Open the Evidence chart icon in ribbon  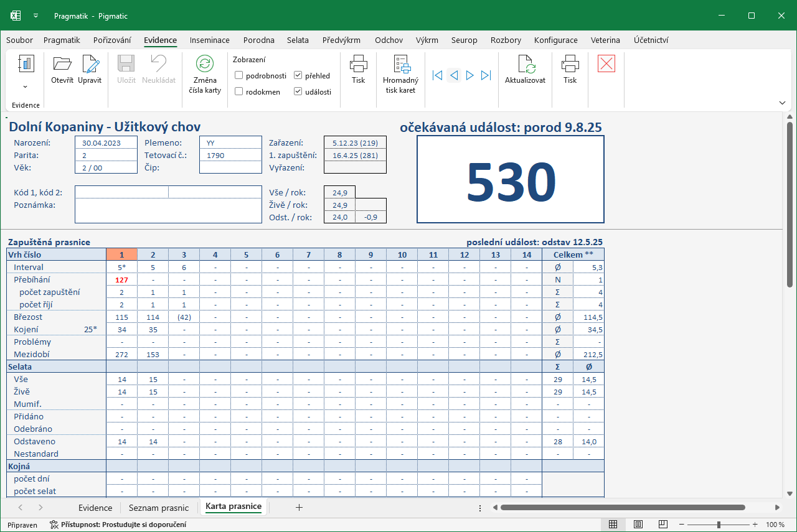click(x=26, y=63)
